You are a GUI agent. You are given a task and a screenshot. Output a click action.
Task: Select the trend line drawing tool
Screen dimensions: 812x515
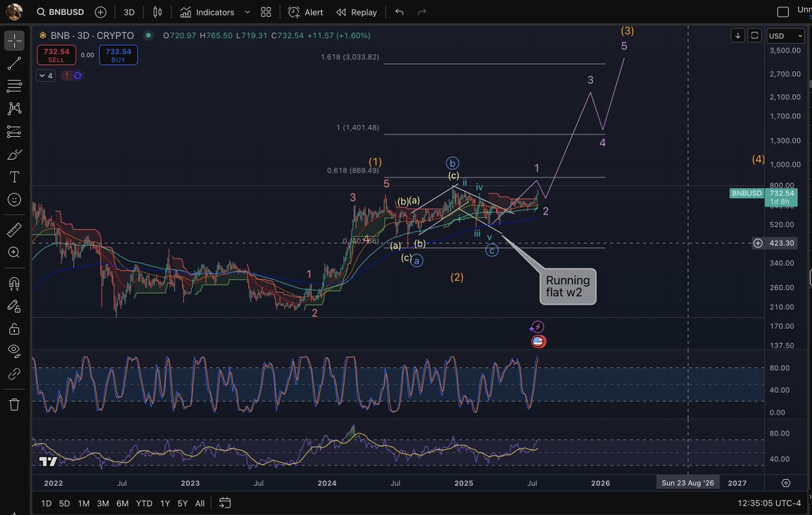(x=14, y=64)
